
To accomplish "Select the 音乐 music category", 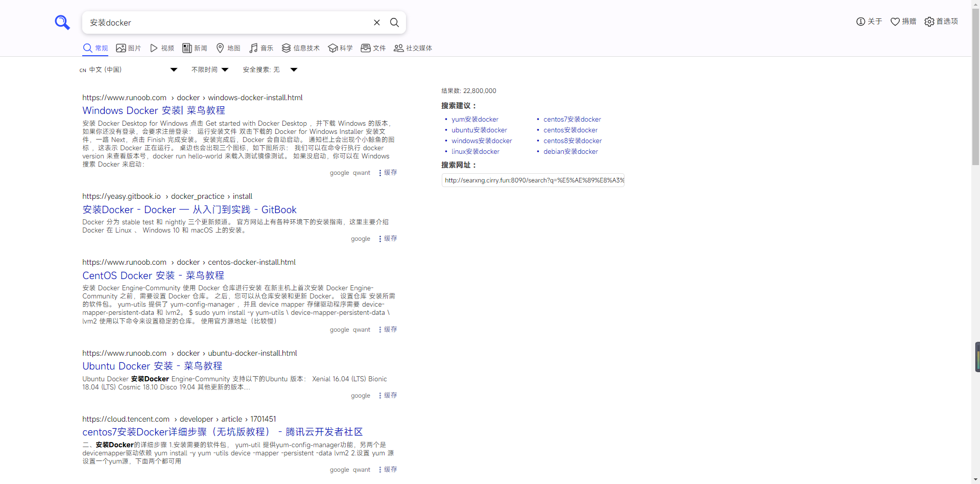I will [261, 48].
